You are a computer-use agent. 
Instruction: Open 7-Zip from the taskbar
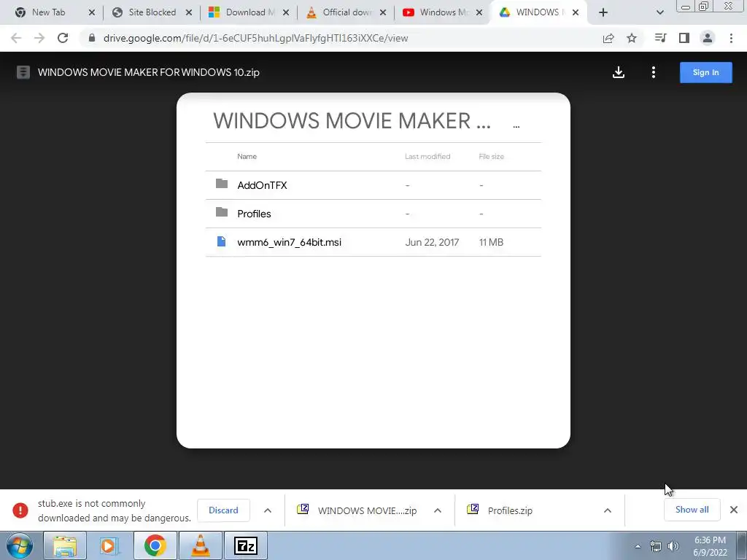click(x=246, y=545)
